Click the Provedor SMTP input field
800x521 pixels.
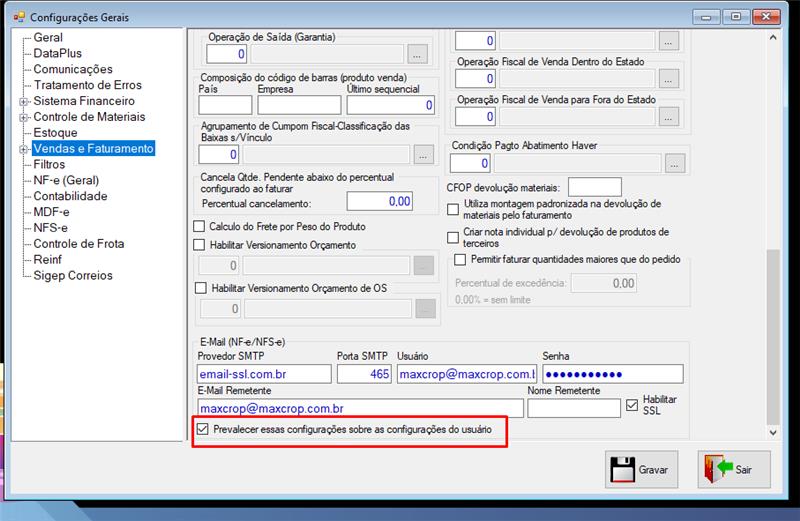(x=264, y=374)
